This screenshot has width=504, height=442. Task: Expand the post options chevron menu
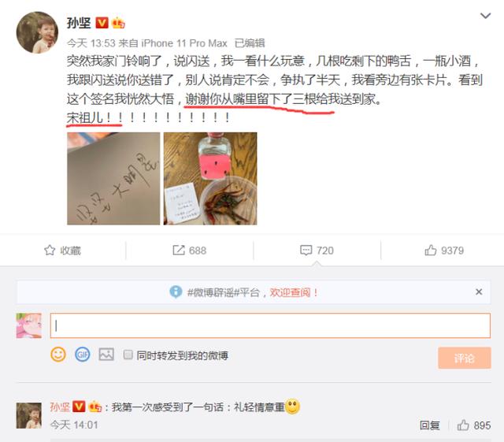pyautogui.click(x=485, y=16)
